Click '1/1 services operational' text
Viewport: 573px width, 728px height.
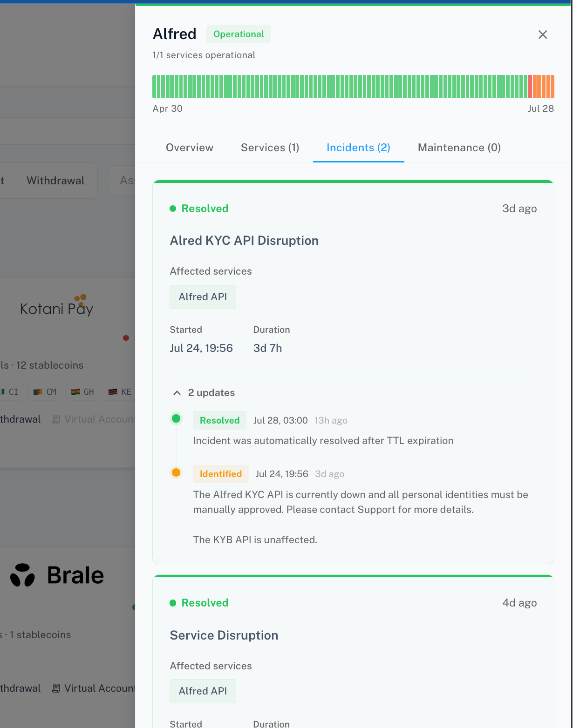click(x=204, y=55)
